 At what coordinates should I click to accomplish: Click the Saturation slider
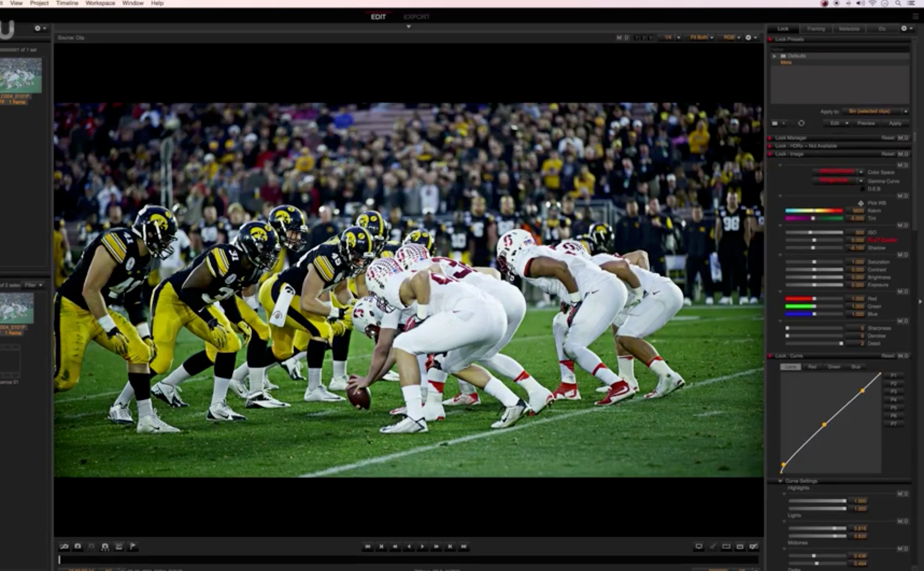pos(814,262)
